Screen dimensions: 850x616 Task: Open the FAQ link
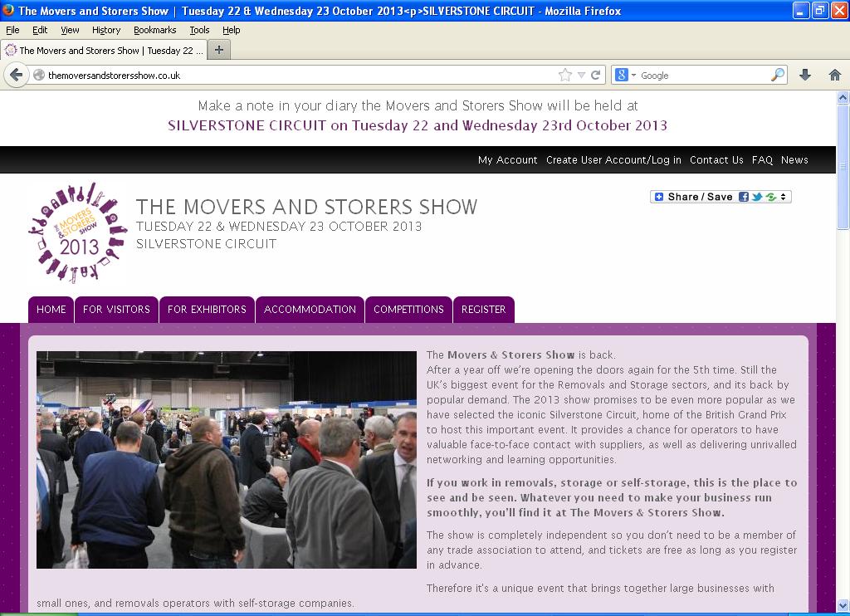tap(762, 160)
